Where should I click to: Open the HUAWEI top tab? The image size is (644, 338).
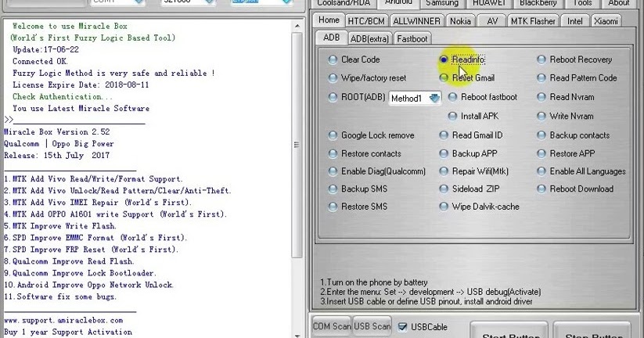489,3
